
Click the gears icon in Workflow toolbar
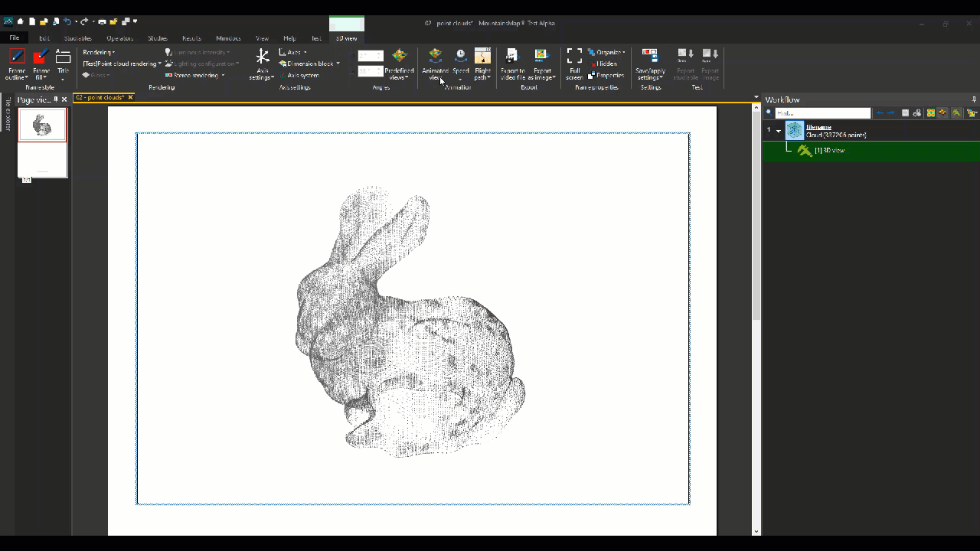tap(917, 112)
